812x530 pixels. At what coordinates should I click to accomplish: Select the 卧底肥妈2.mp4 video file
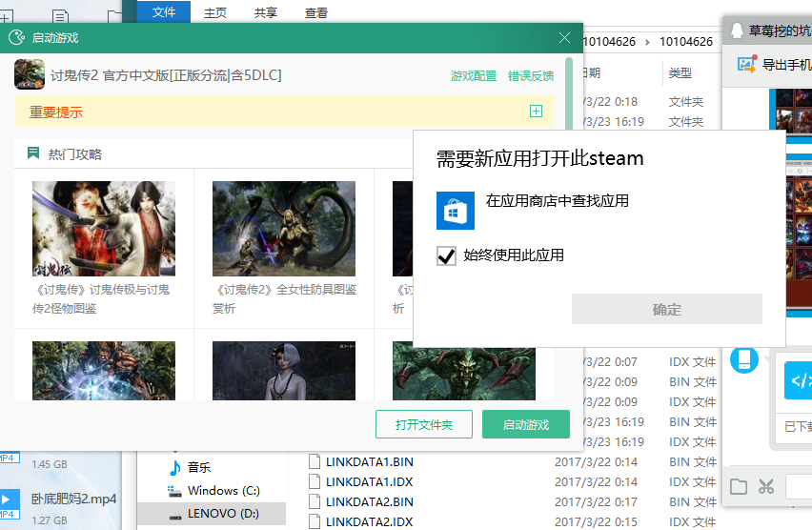(x=73, y=499)
